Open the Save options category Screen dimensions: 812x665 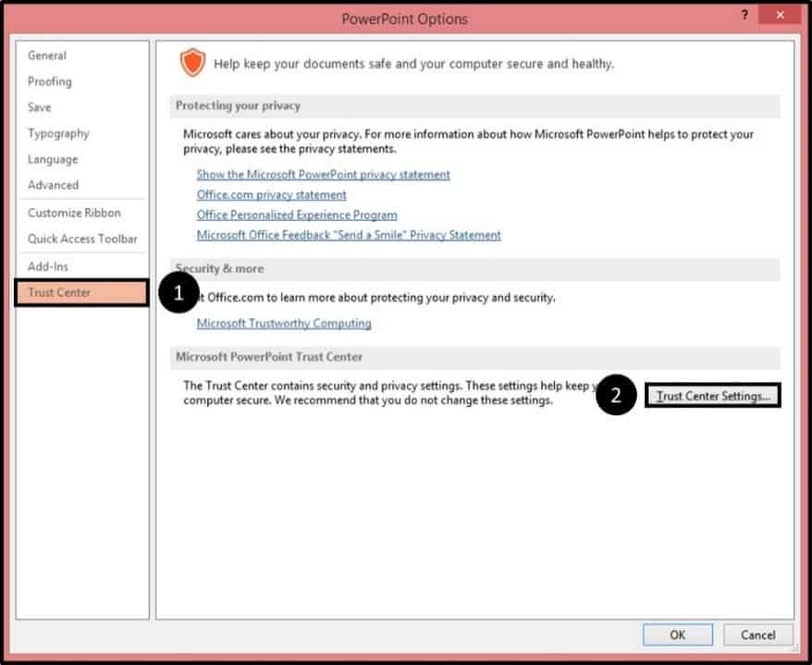tap(40, 107)
